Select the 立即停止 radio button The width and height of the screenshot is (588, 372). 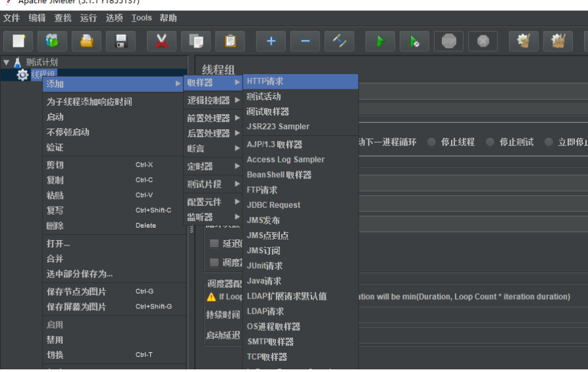tap(549, 142)
